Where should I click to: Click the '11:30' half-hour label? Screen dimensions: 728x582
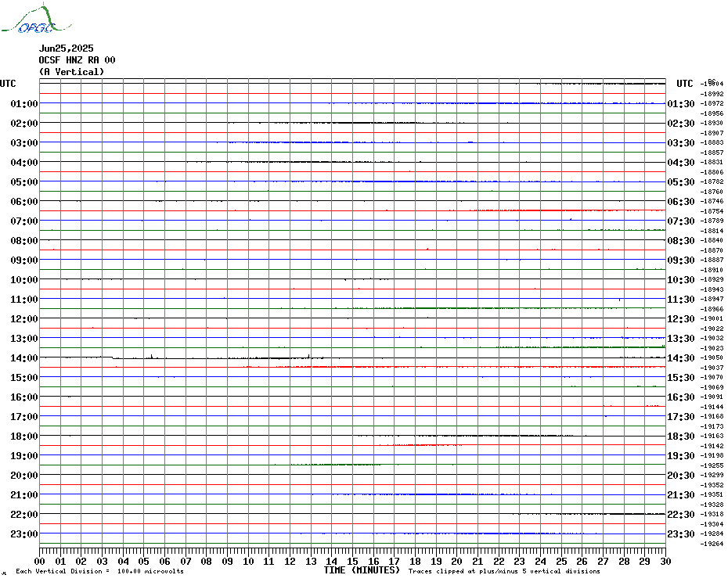(681, 300)
